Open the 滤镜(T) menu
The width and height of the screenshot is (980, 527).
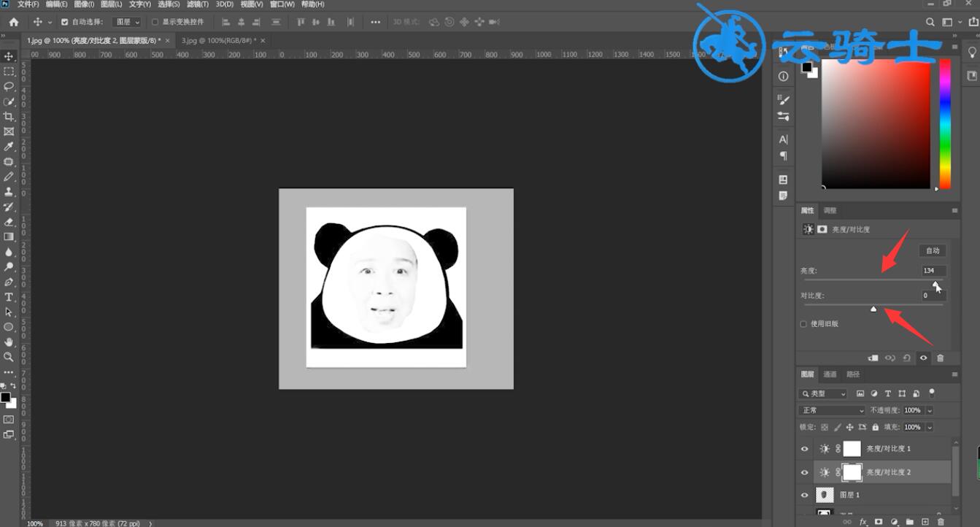tap(198, 4)
